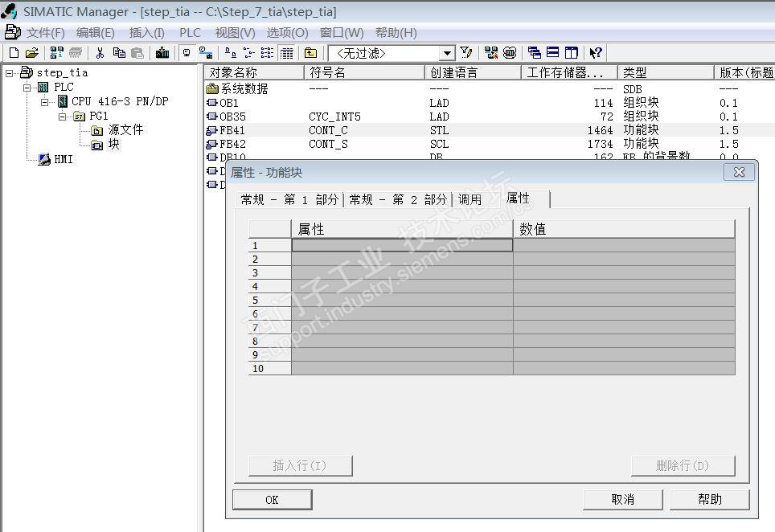This screenshot has width=775, height=532.
Task: Click the Simulation on/off icon
Action: (510, 53)
